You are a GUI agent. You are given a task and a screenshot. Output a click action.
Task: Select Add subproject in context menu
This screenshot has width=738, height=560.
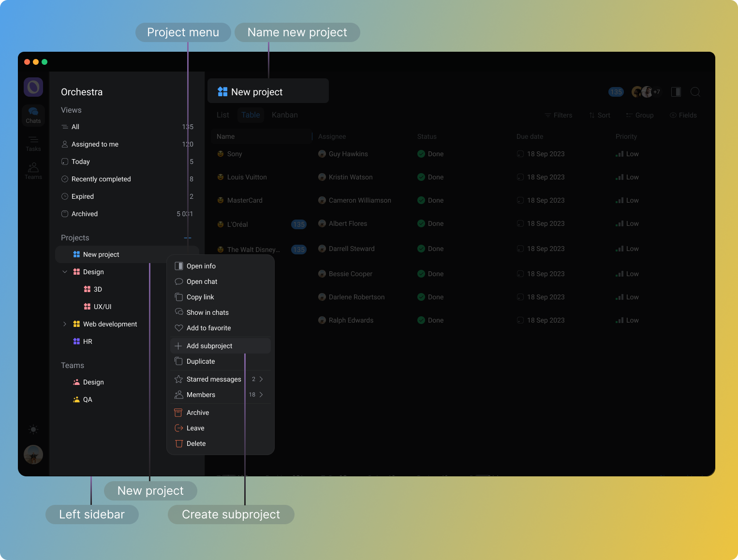pyautogui.click(x=209, y=346)
